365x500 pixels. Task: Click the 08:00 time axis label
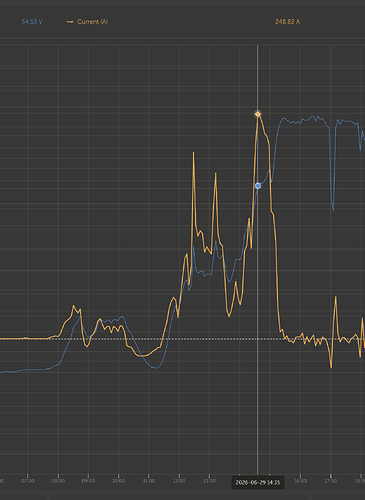click(x=58, y=481)
